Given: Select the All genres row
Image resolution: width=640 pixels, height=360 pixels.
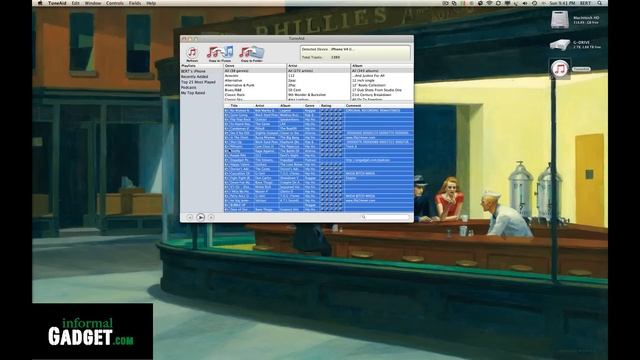Looking at the screenshot, I should tap(255, 71).
